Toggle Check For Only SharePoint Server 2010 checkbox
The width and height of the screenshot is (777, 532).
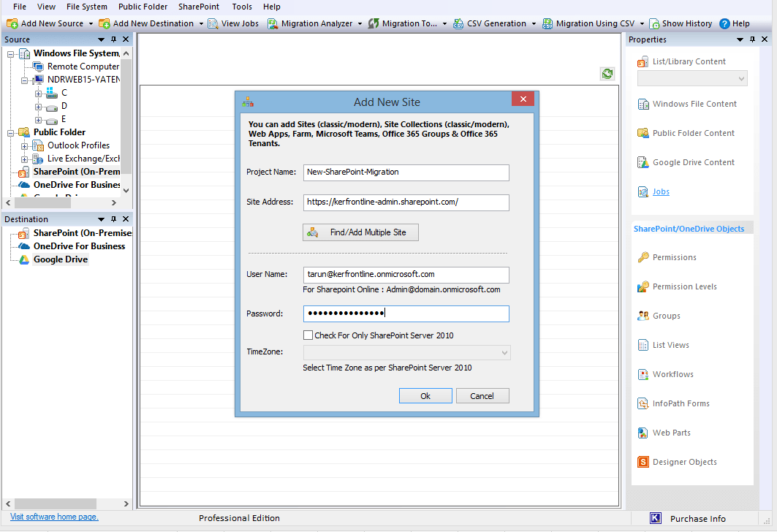pyautogui.click(x=308, y=335)
